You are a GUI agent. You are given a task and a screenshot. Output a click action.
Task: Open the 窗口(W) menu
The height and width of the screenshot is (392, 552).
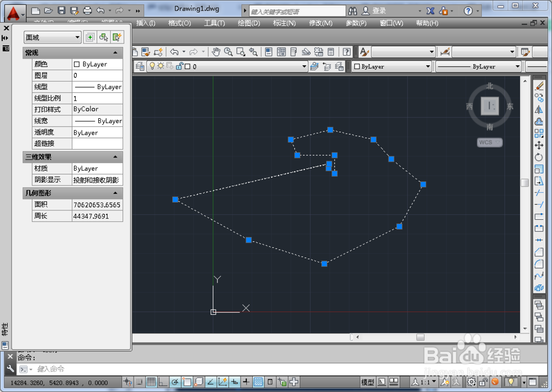[x=391, y=23]
